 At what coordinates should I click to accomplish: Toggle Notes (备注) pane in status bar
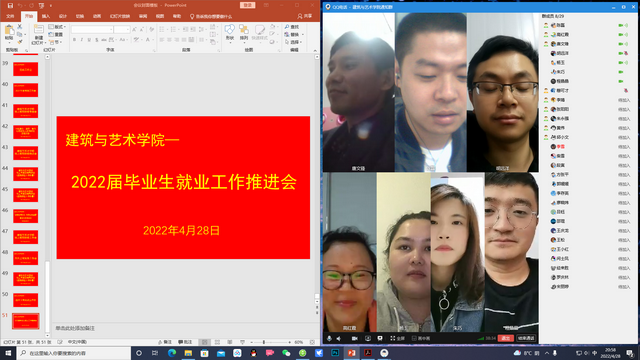tap(165, 342)
